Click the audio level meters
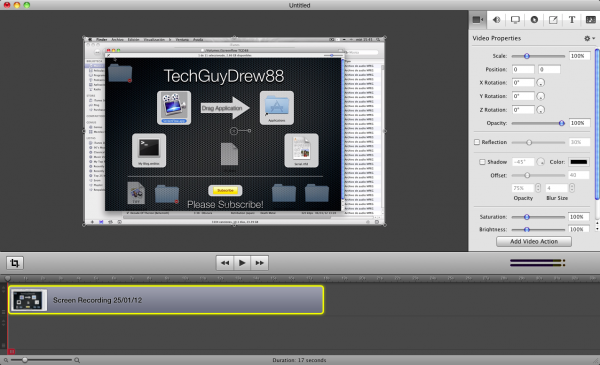The width and height of the screenshot is (600, 365). click(538, 262)
